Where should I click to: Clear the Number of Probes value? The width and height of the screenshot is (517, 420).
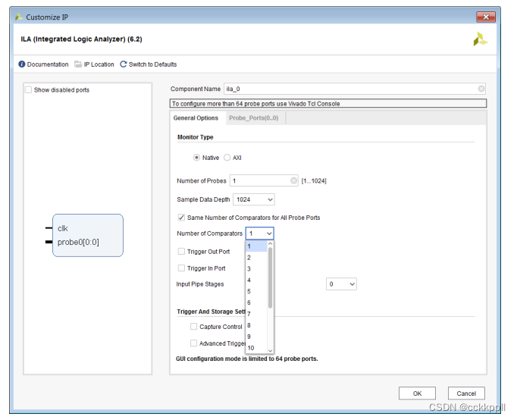point(293,180)
